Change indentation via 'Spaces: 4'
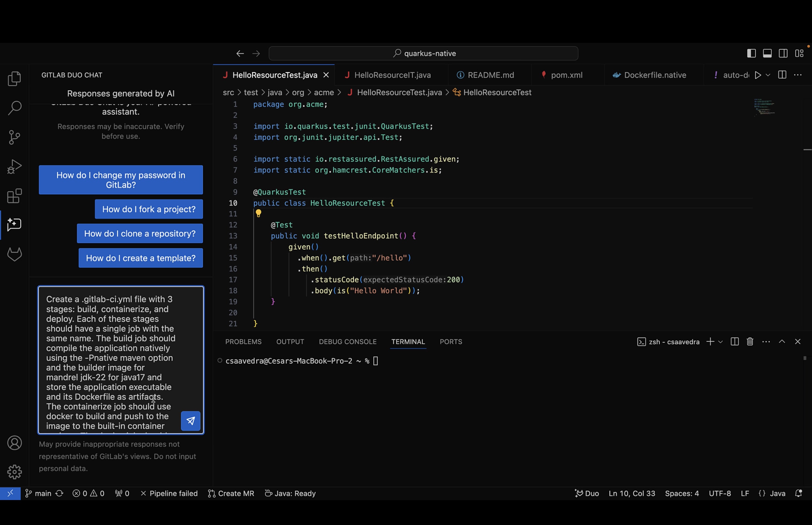 pos(681,493)
